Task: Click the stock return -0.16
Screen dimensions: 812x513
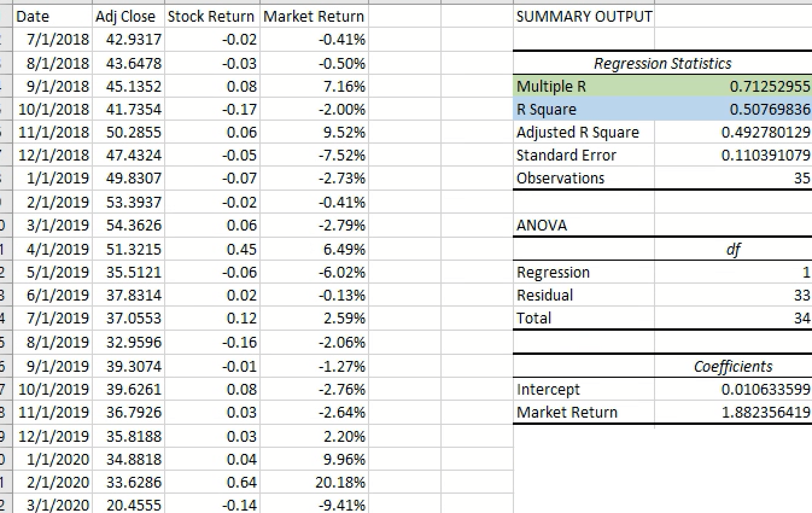Action: 212,342
